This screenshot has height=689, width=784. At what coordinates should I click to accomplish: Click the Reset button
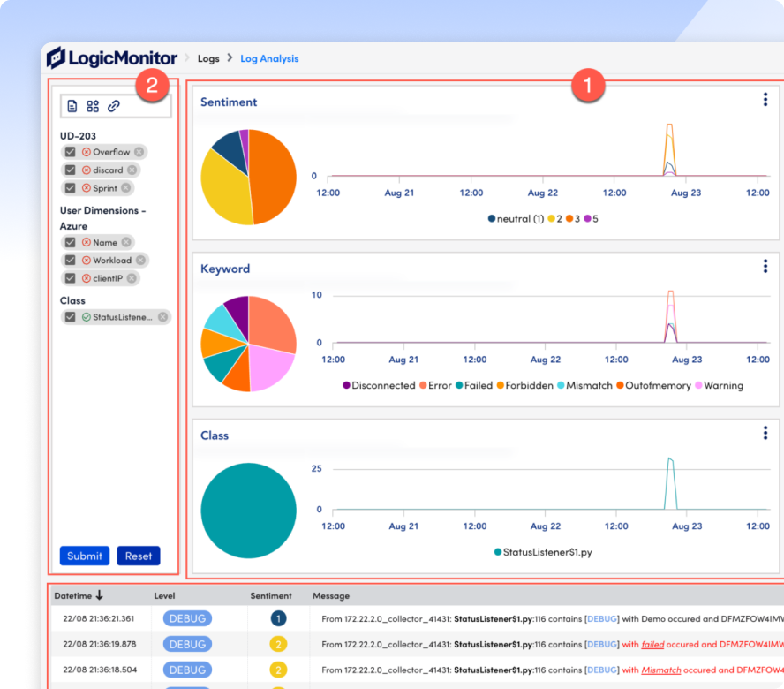(139, 556)
